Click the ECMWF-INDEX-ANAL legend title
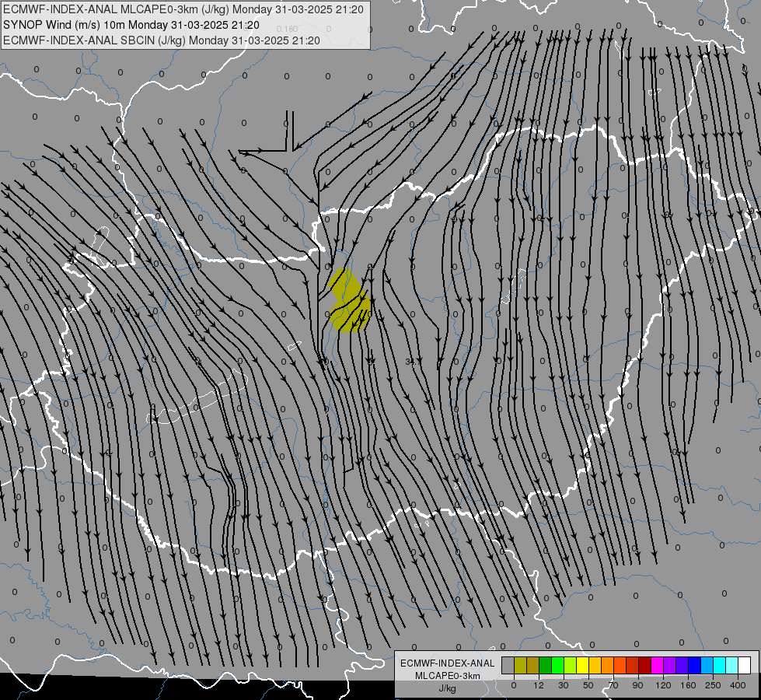The height and width of the screenshot is (700, 761). click(x=448, y=663)
